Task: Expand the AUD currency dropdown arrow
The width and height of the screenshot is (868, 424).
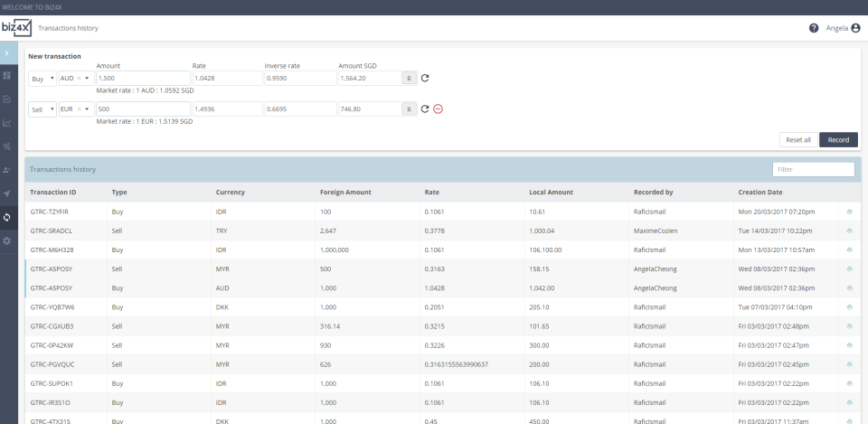Action: tap(88, 79)
